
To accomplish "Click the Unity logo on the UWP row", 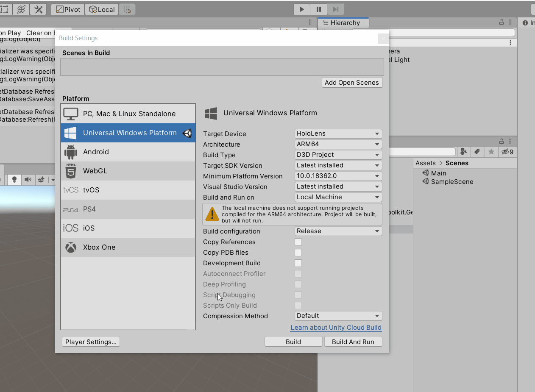I will pyautogui.click(x=187, y=133).
